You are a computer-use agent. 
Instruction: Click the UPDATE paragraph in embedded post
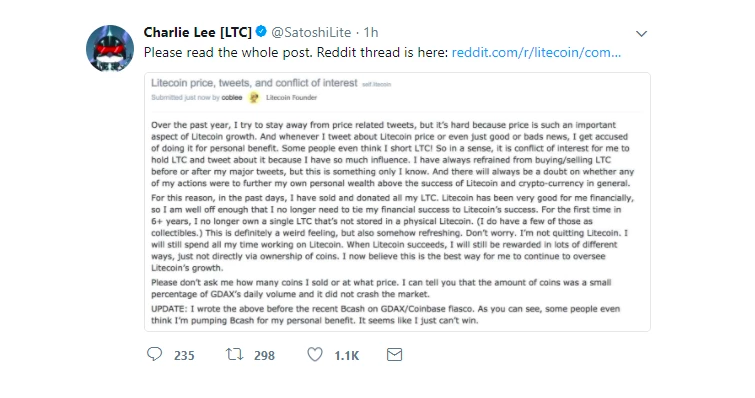pos(385,315)
